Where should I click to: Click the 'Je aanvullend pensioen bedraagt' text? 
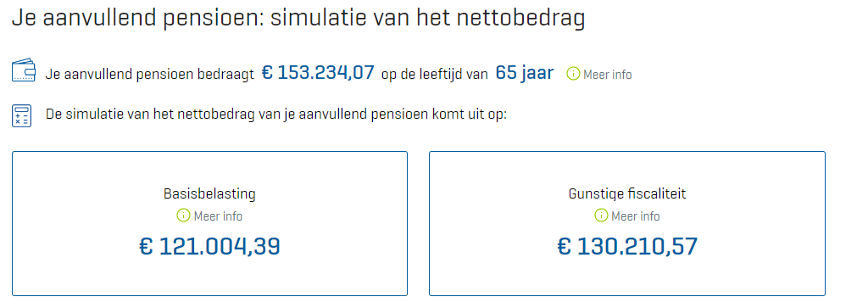coord(150,74)
